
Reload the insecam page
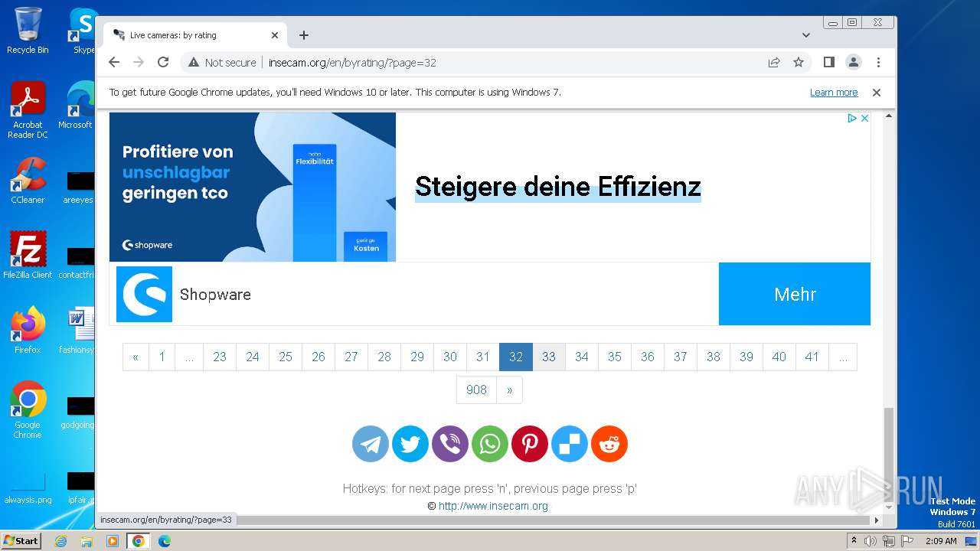point(163,62)
